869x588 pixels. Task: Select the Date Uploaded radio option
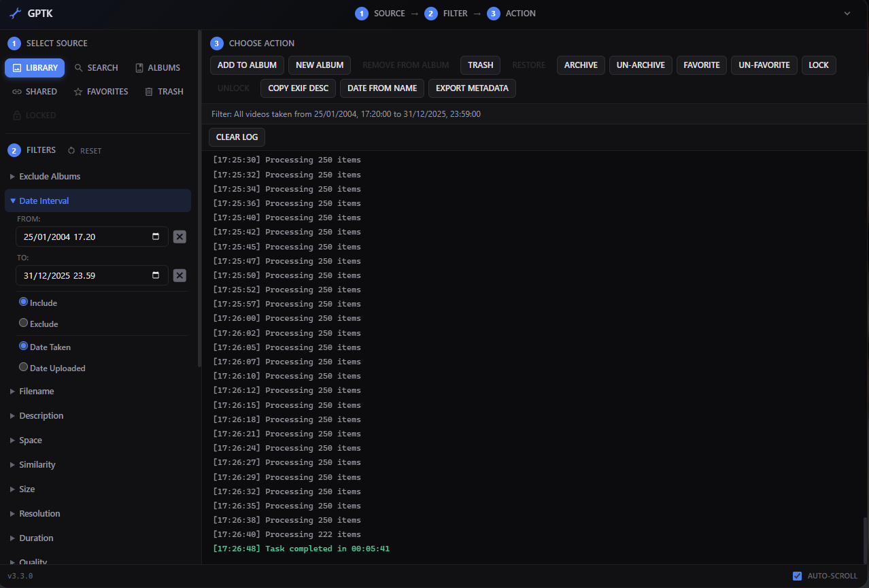click(23, 368)
